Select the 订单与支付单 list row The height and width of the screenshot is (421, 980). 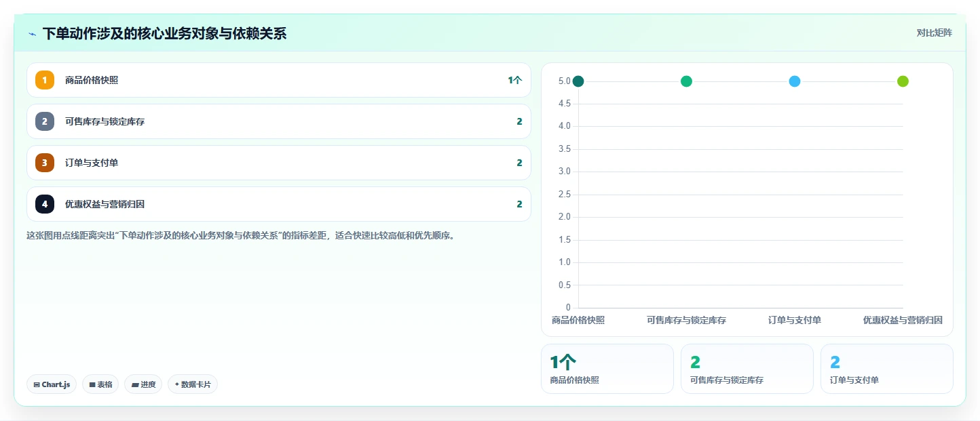coord(279,163)
